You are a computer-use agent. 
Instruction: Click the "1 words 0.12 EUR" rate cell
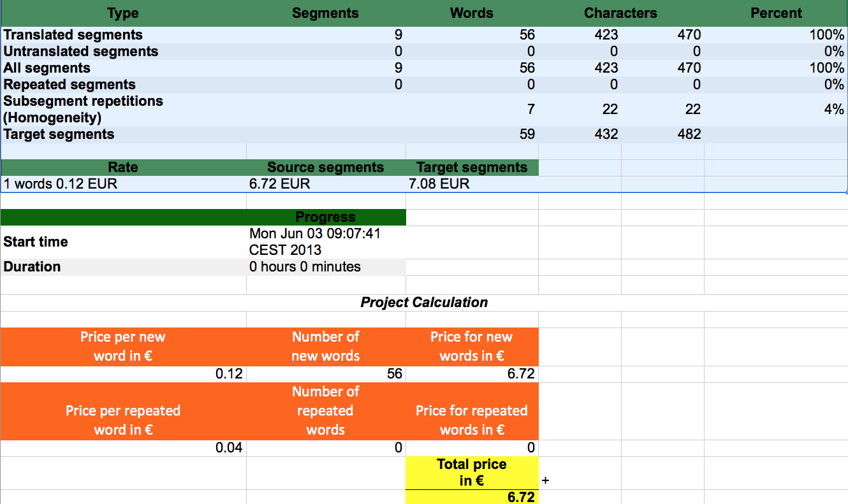point(61,184)
